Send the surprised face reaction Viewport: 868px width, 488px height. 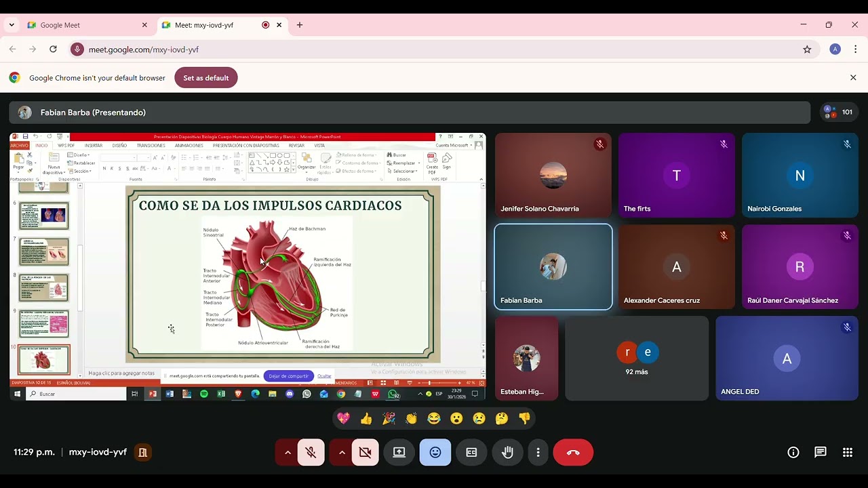[456, 419]
